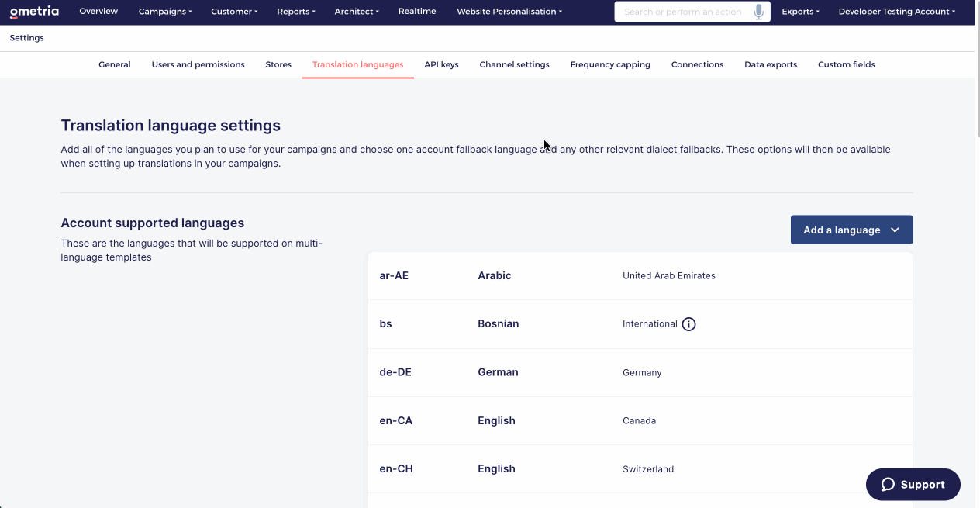Viewport: 980px width, 508px height.
Task: Click Translation language settings heading
Action: (x=171, y=126)
